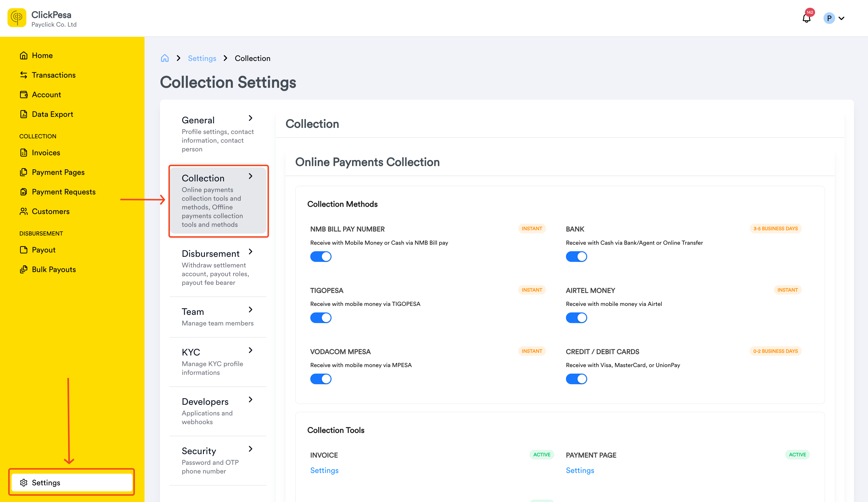This screenshot has width=868, height=502.
Task: Click Payclick Co. Ltd company name
Action: tap(54, 25)
